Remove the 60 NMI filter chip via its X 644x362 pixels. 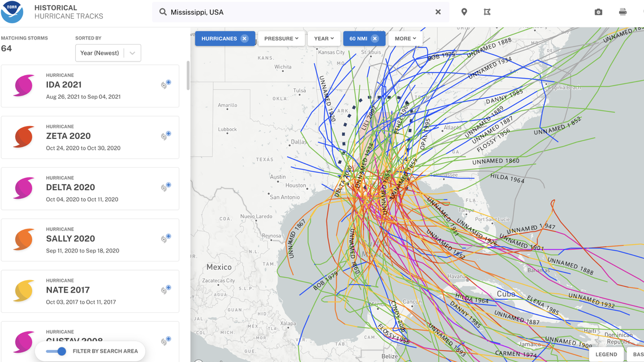point(375,38)
